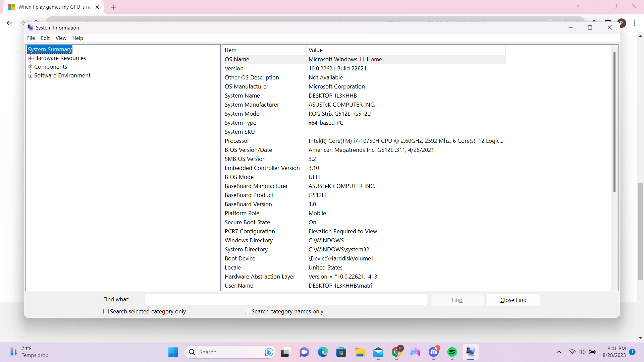Toggle Search category names only checkbox
The height and width of the screenshot is (362, 644).
tap(248, 311)
